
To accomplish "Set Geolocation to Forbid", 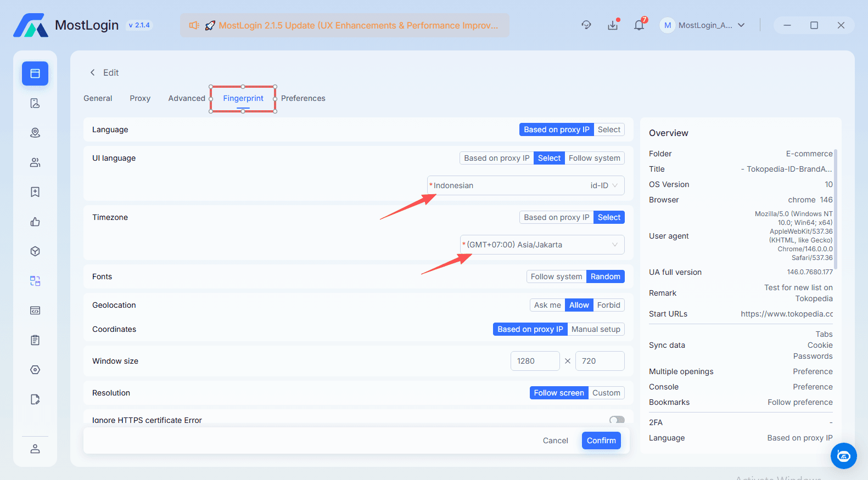I will (609, 305).
